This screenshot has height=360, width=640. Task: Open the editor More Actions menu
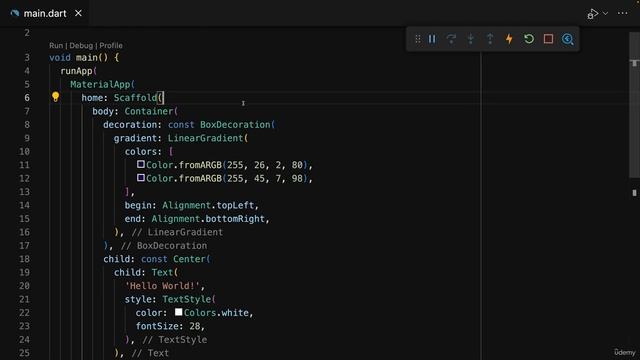[622, 13]
